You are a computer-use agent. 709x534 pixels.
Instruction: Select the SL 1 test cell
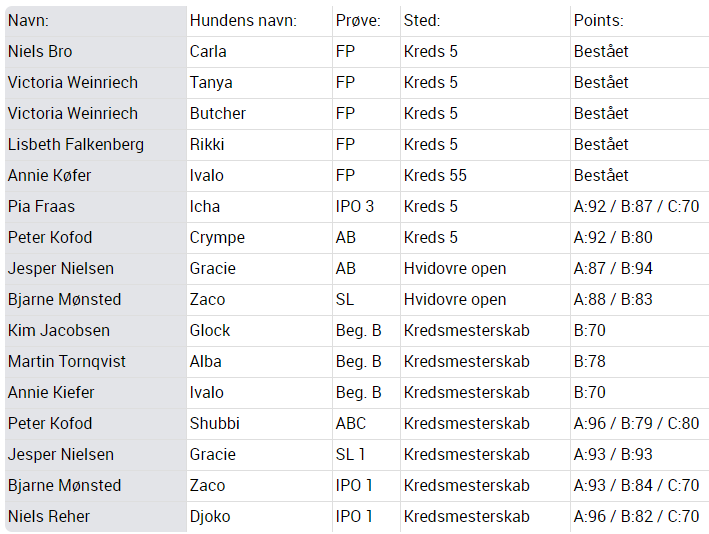click(366, 454)
